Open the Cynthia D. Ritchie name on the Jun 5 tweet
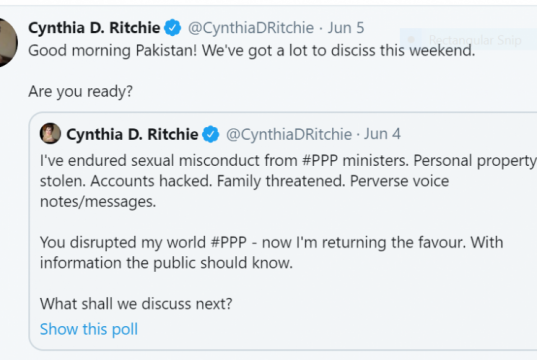This screenshot has width=537, height=360. pyautogui.click(x=94, y=28)
